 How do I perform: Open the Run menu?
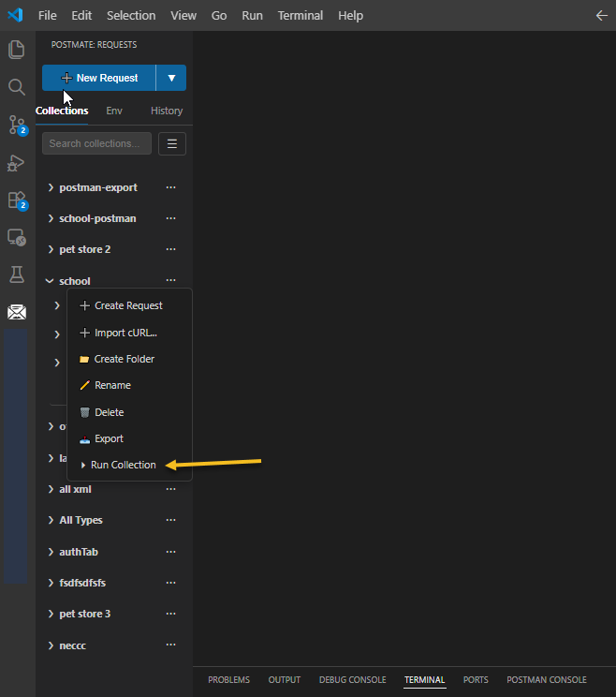click(252, 16)
